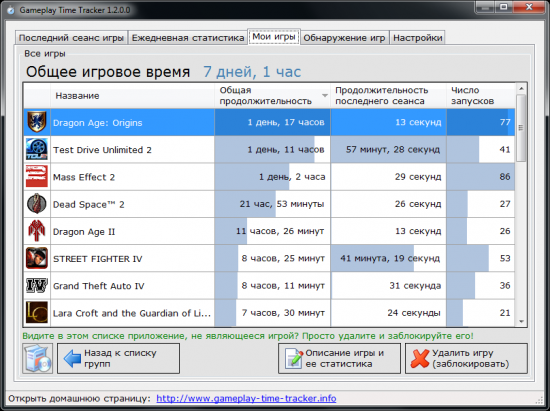Click the Grand Theft Auto IV icon
Viewport: 550px width, 411px height.
click(37, 285)
